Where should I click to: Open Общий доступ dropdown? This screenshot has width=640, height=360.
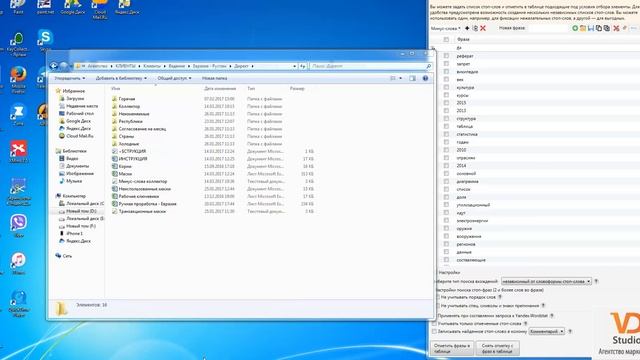(174, 78)
